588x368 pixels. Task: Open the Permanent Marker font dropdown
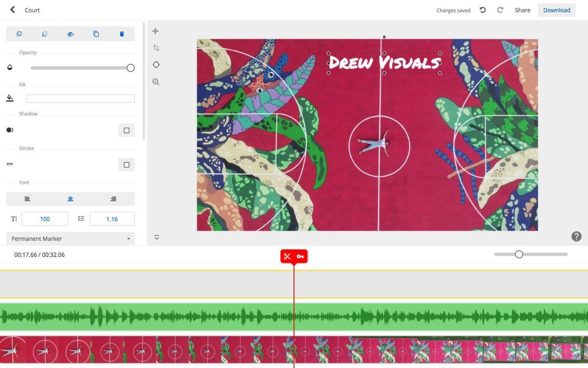coord(70,238)
